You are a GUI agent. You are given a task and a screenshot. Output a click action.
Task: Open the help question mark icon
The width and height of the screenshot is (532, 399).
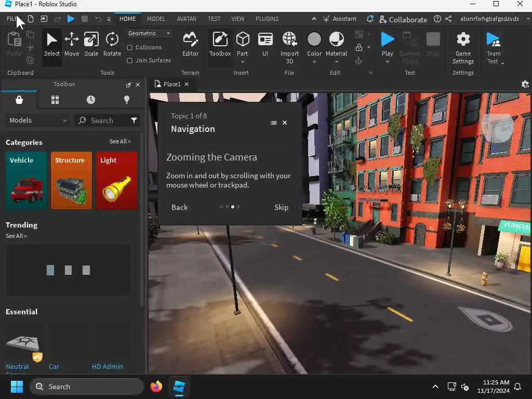437,19
